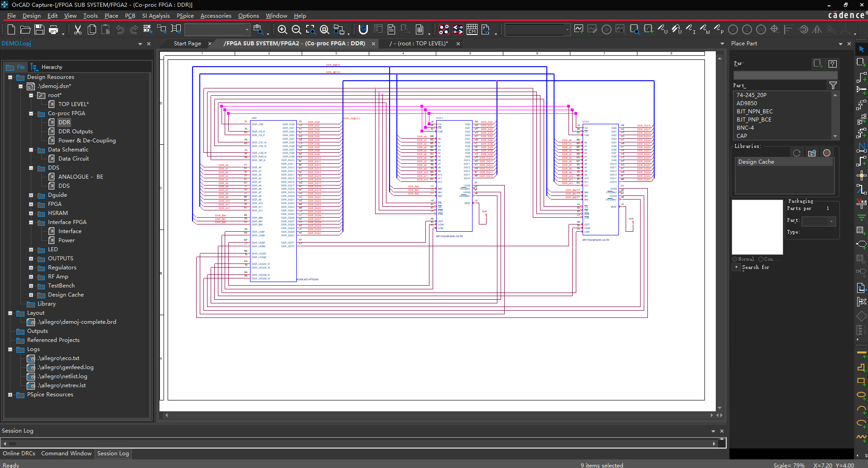Click the Remove Library red X icon
Image resolution: width=868 pixels, height=468 pixels.
pos(827,153)
